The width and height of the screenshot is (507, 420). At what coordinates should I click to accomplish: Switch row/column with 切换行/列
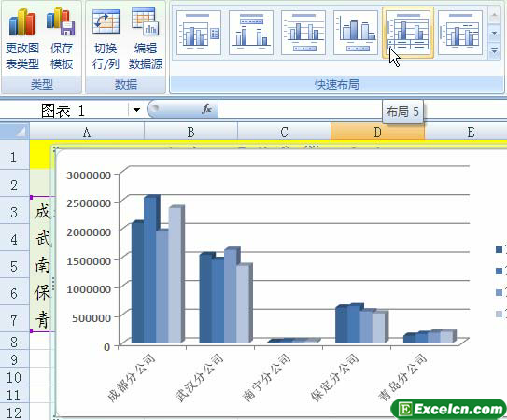[106, 39]
